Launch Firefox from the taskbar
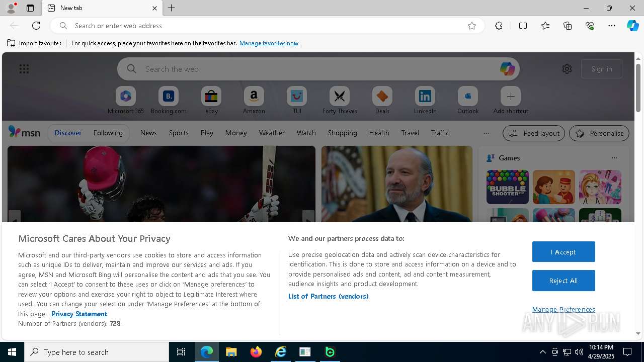 256,352
